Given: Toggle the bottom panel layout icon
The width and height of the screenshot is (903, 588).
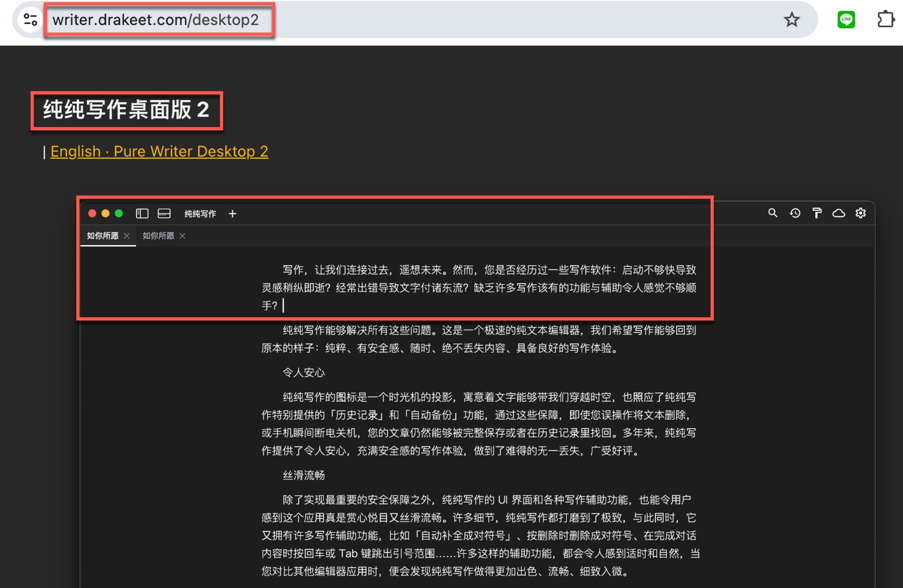Looking at the screenshot, I should 164,213.
